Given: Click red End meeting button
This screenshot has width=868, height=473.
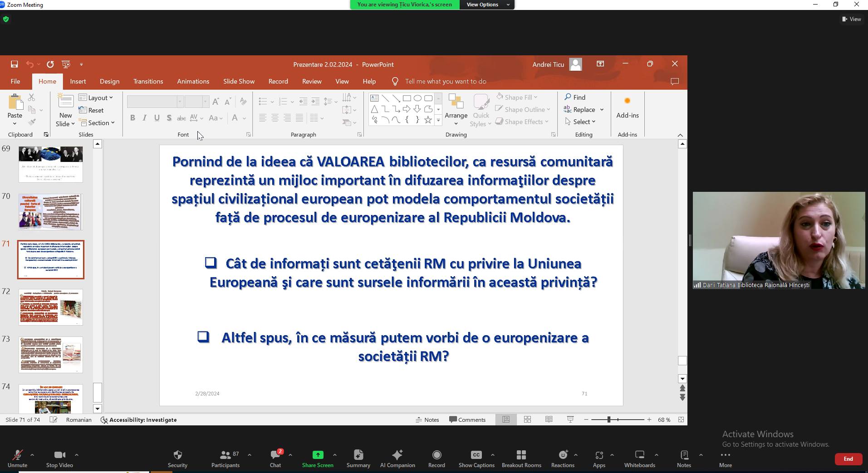Looking at the screenshot, I should (848, 458).
